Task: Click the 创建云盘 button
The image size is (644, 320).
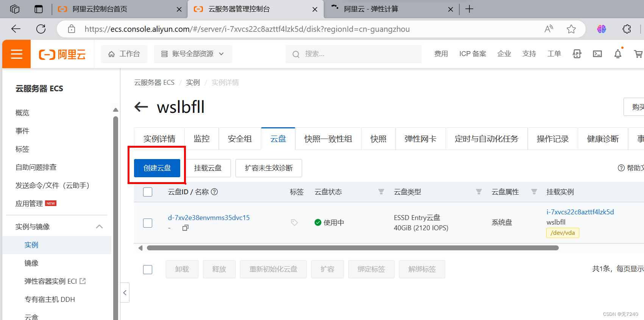Action: coord(157,168)
